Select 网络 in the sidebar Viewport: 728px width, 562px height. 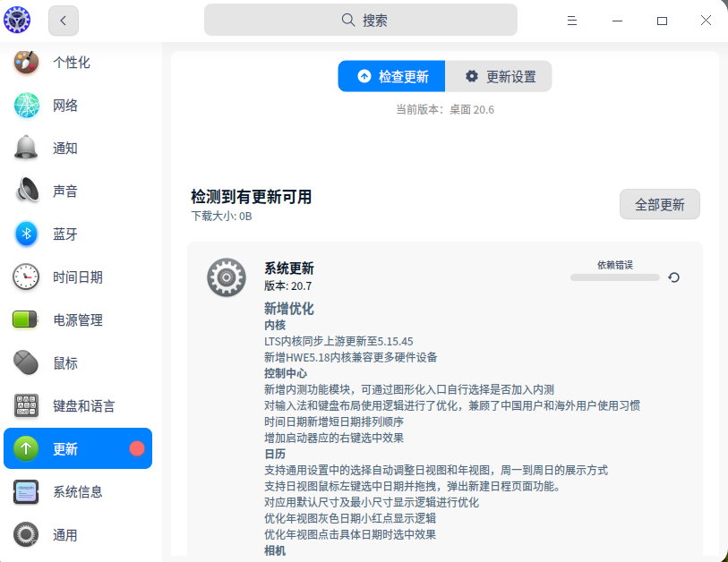click(x=65, y=106)
